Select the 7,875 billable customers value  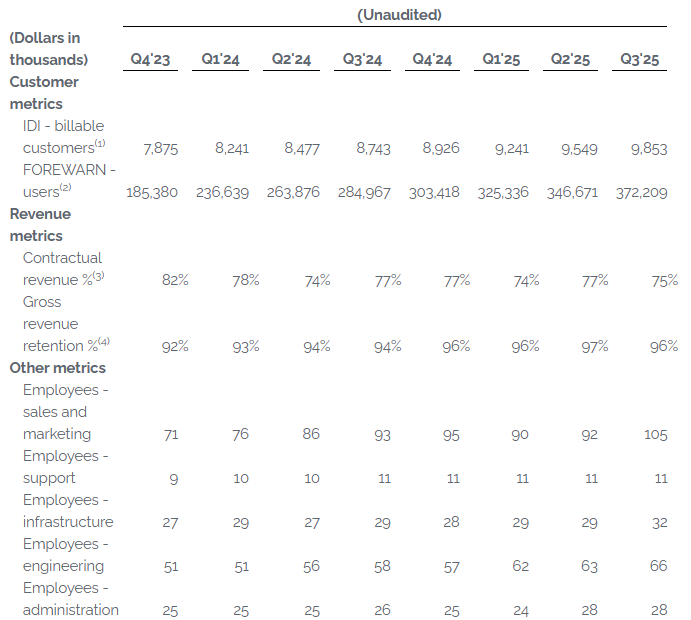pyautogui.click(x=160, y=148)
